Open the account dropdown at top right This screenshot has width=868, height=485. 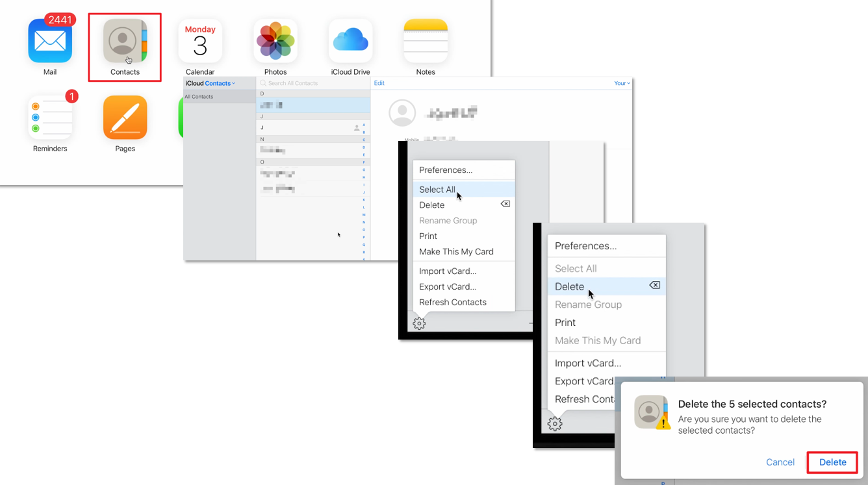click(x=622, y=83)
